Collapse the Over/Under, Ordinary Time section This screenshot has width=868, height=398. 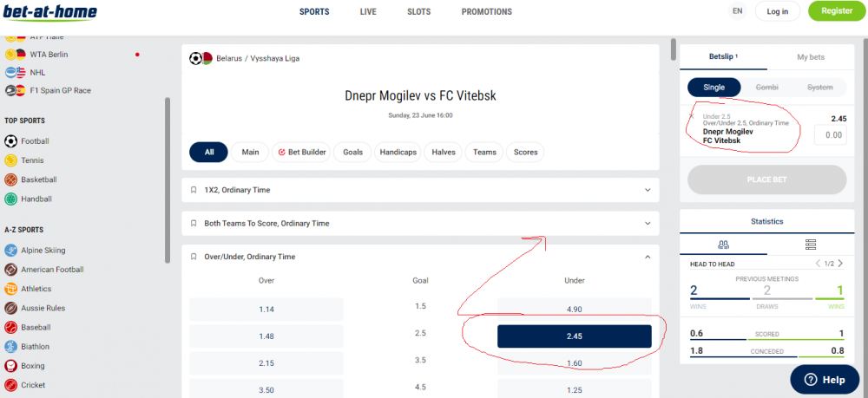(648, 257)
